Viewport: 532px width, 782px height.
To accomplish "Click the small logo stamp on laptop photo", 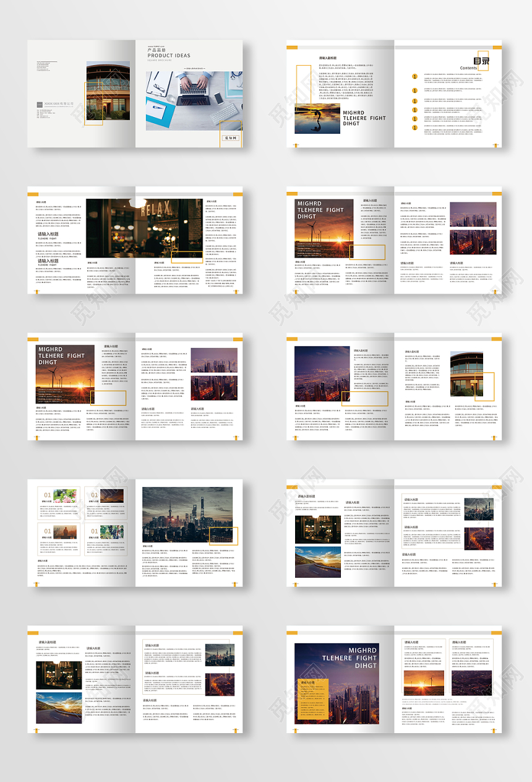I will coord(229,138).
